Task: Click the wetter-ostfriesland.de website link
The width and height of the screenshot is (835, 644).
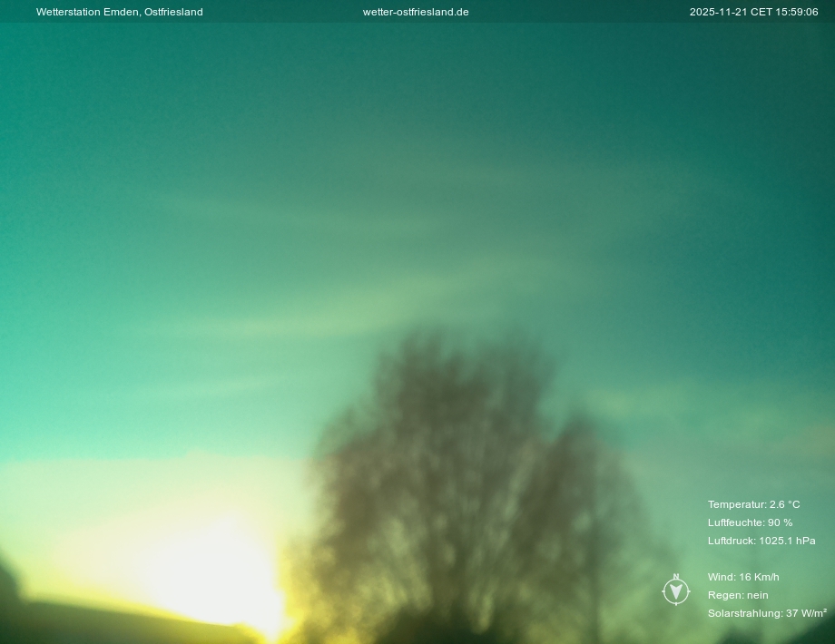Action: 416,12
